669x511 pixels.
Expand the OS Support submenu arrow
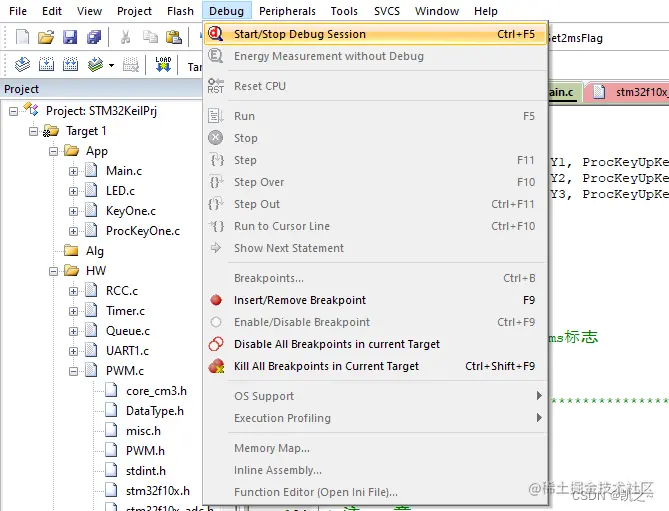click(x=539, y=396)
